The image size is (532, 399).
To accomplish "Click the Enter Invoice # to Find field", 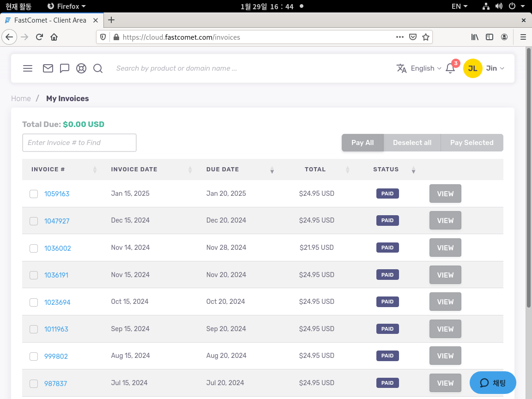I will click(79, 143).
